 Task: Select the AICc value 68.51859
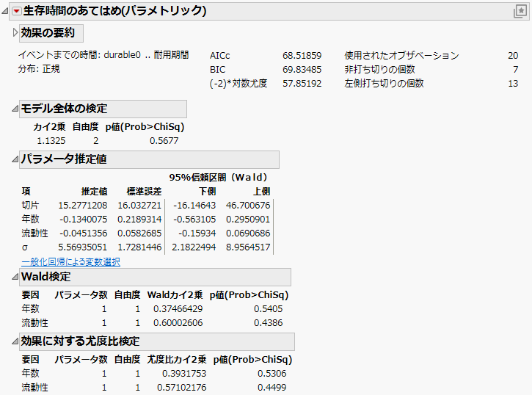pos(302,55)
